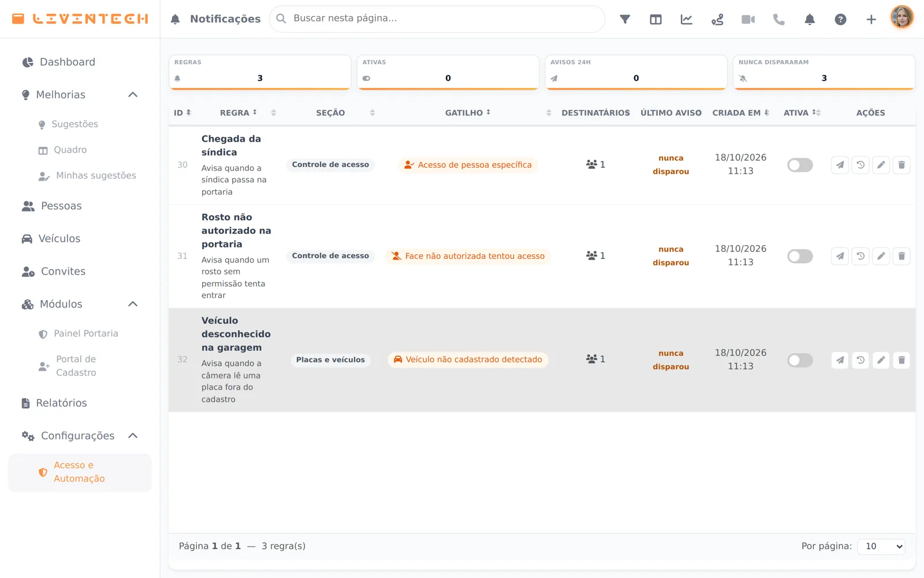Click the phone call icon
924x578 pixels.
pos(779,19)
